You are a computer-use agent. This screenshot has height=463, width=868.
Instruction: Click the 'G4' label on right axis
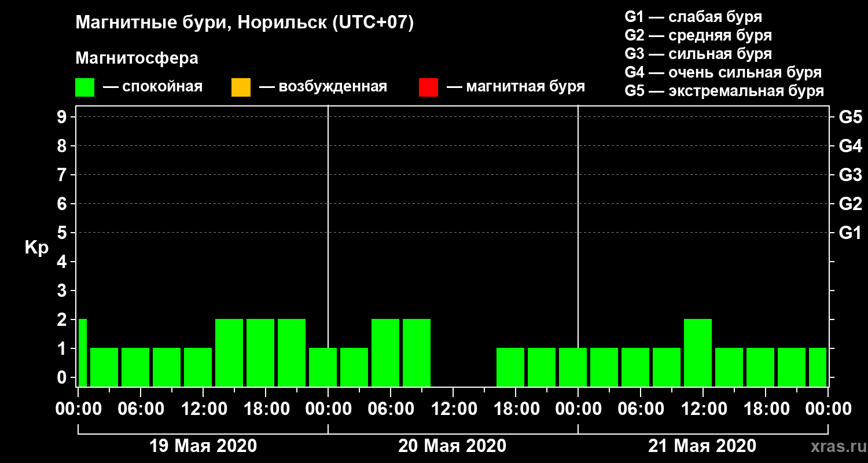tap(850, 146)
